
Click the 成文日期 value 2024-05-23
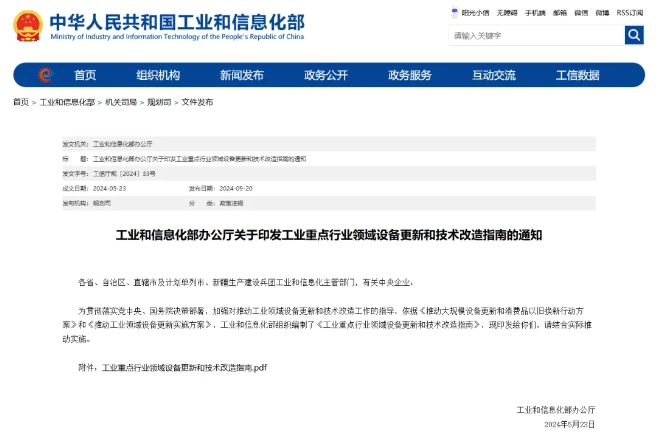tap(109, 188)
